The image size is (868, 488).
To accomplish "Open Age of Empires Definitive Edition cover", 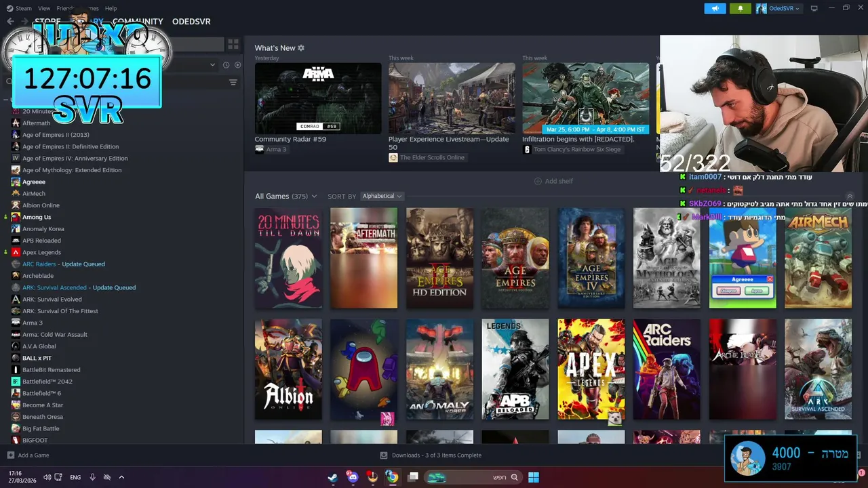I will (515, 258).
